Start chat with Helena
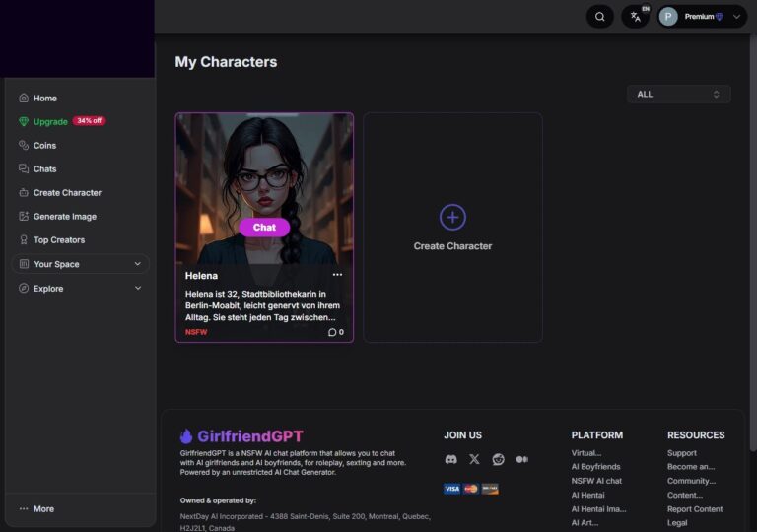Screen dimensions: 757x532 pyautogui.click(x=264, y=228)
